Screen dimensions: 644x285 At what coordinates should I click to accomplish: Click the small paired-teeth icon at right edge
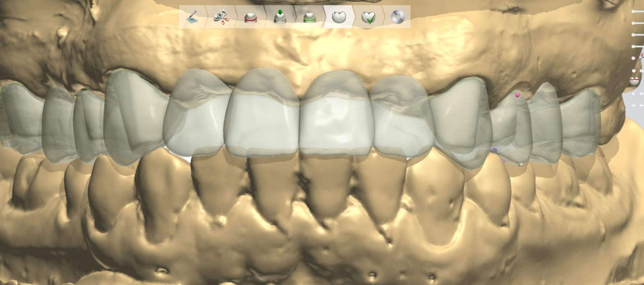634,81
